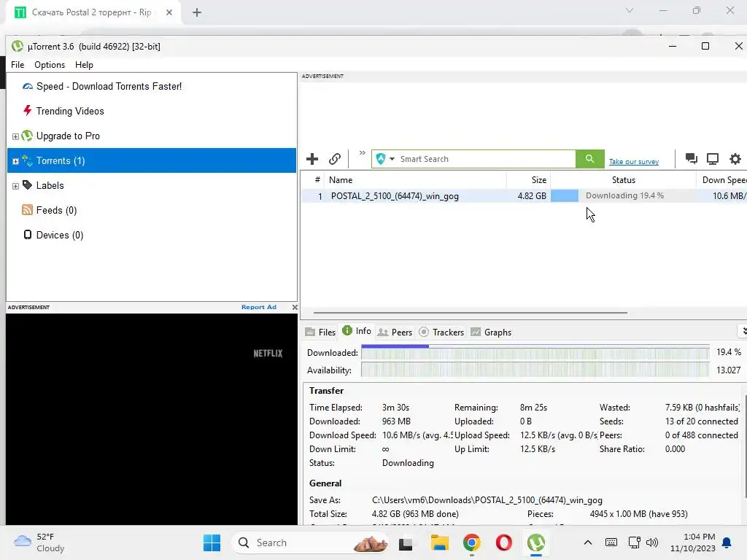Open Google Chrome from the taskbar
This screenshot has height=560, width=747.
[472, 542]
